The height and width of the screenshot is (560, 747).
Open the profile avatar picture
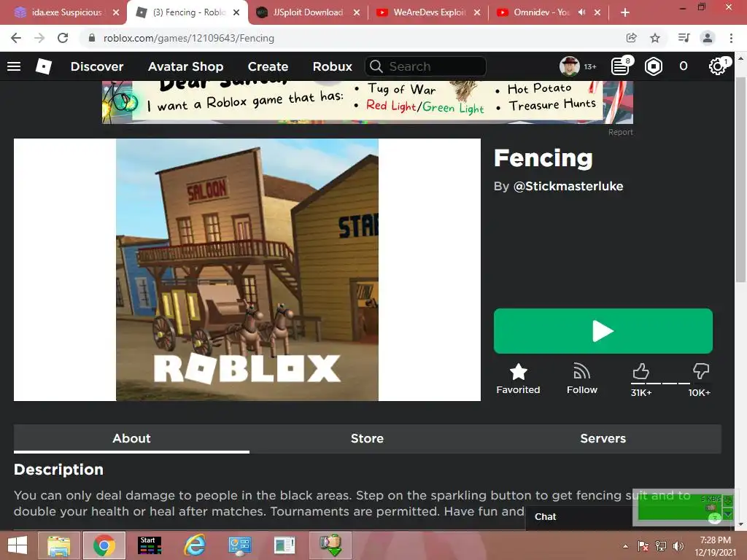click(x=569, y=66)
